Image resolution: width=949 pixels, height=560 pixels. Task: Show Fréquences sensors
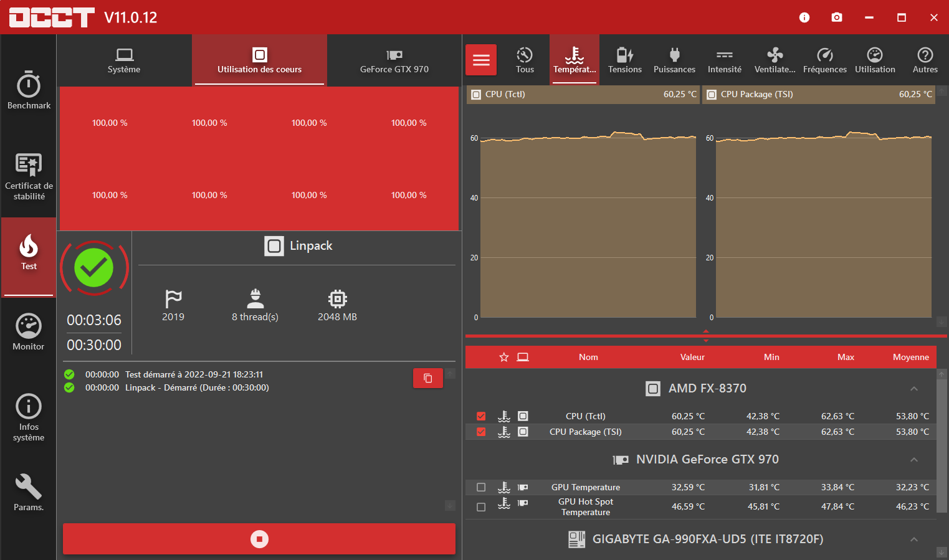click(x=825, y=60)
